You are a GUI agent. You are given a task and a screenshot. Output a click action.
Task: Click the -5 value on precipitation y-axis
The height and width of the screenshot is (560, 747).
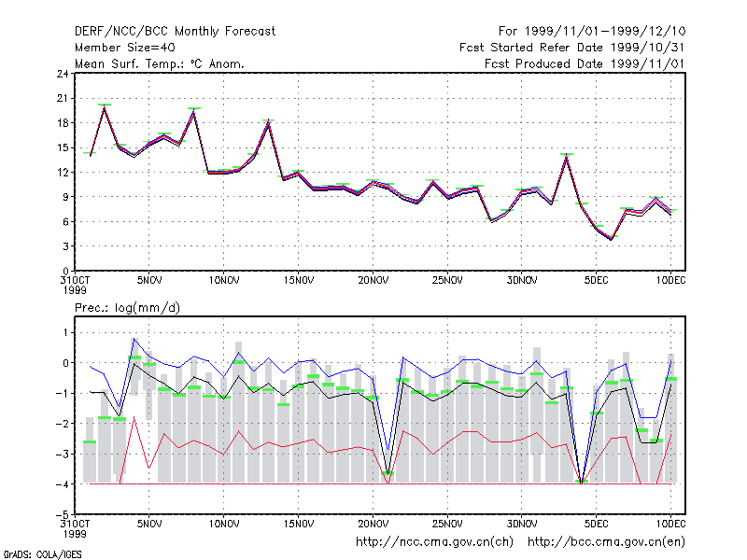pos(63,515)
